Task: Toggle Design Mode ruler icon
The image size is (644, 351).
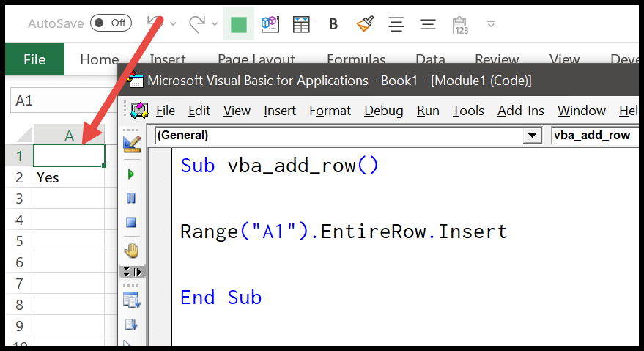Action: click(x=132, y=144)
